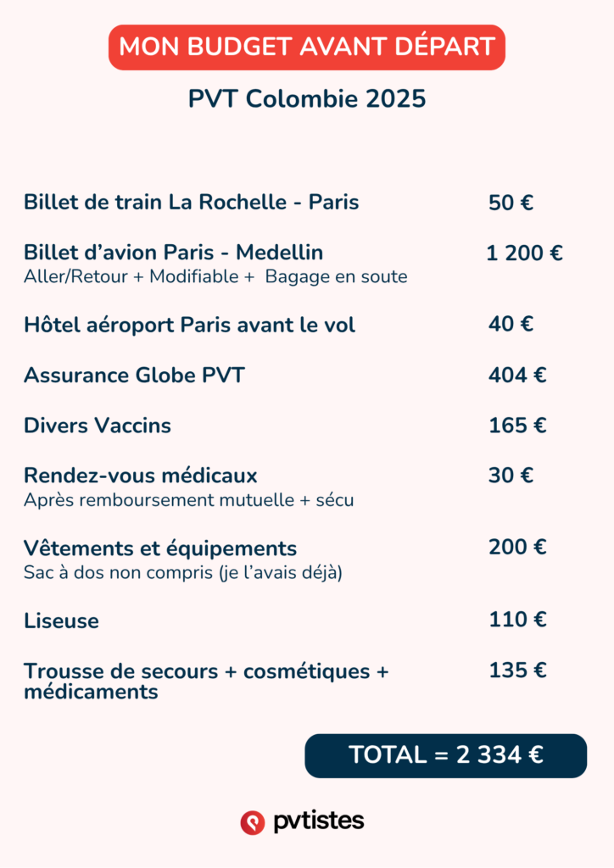Viewport: 614px width, 868px height.
Task: Click the pvtistes red pin logo icon
Action: click(x=253, y=822)
